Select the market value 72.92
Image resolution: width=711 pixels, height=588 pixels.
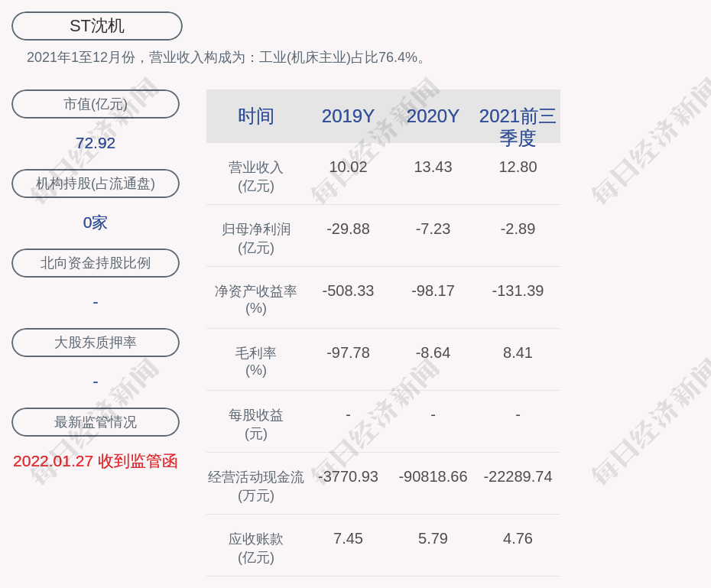click(x=96, y=143)
